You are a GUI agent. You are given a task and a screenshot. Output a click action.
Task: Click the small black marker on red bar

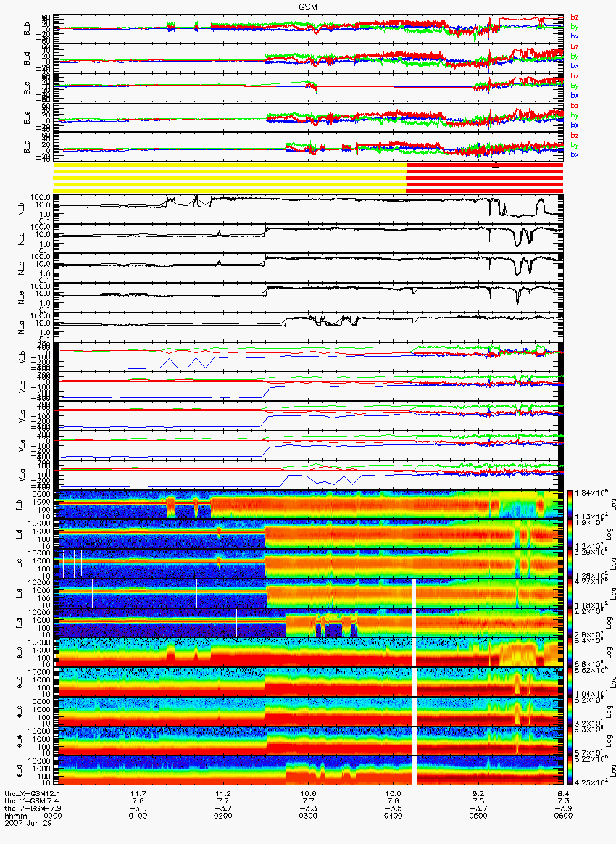pos(496,167)
